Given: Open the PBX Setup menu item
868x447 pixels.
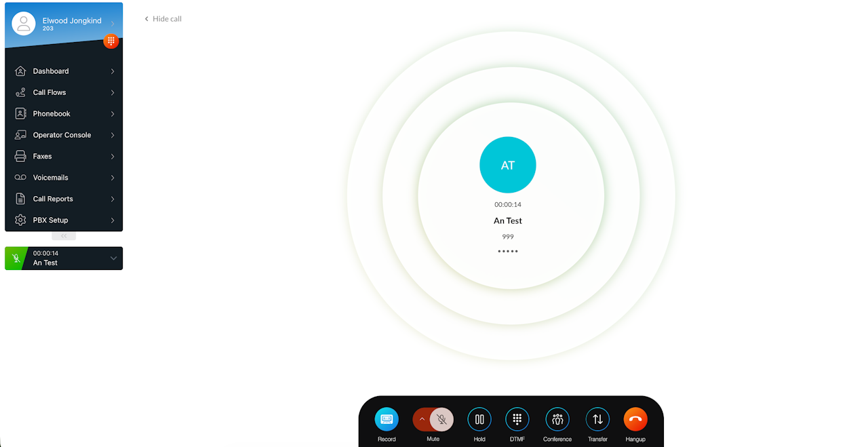Looking at the screenshot, I should click(x=64, y=220).
